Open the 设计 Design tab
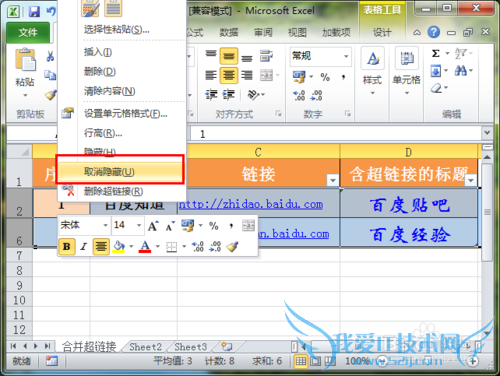Viewport: 500px width, 376px height. [x=382, y=33]
